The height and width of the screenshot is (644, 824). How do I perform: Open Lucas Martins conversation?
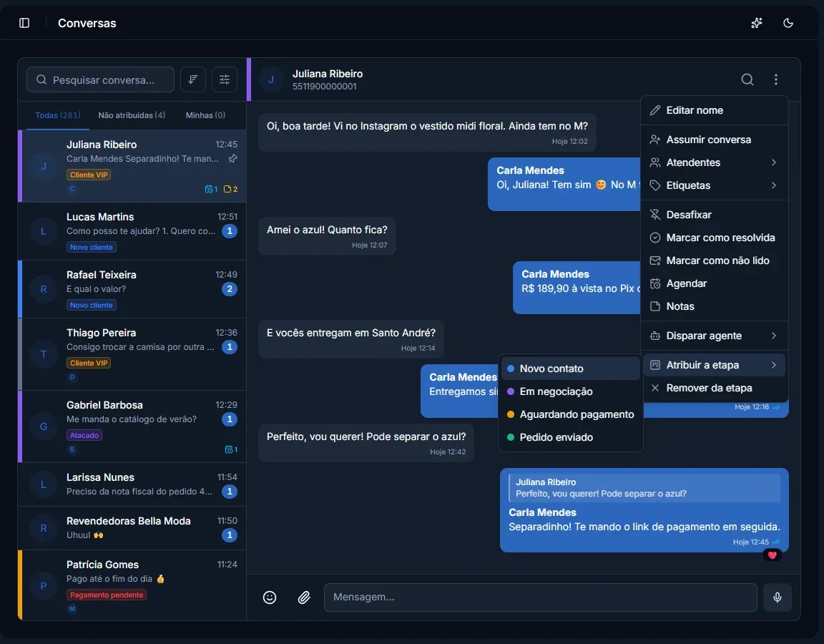click(x=132, y=231)
